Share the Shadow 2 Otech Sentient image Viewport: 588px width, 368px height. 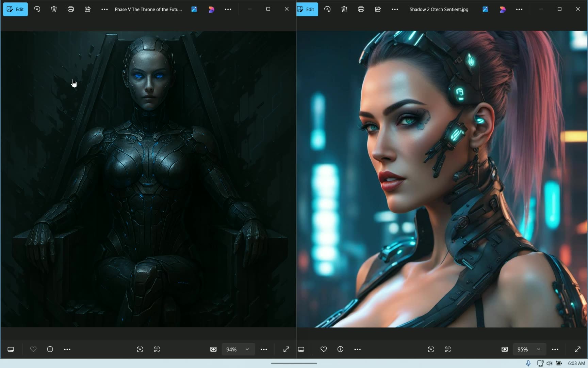coord(378,10)
